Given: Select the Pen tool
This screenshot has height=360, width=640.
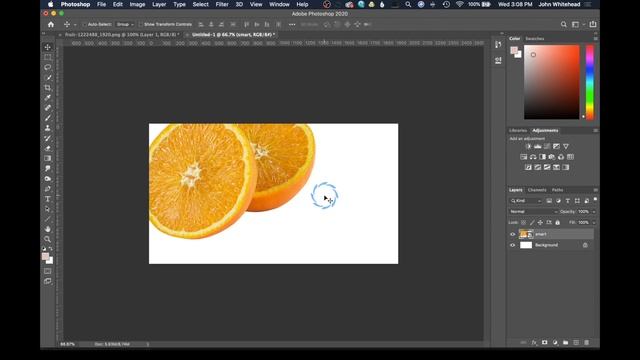Looking at the screenshot, I should (48, 189).
